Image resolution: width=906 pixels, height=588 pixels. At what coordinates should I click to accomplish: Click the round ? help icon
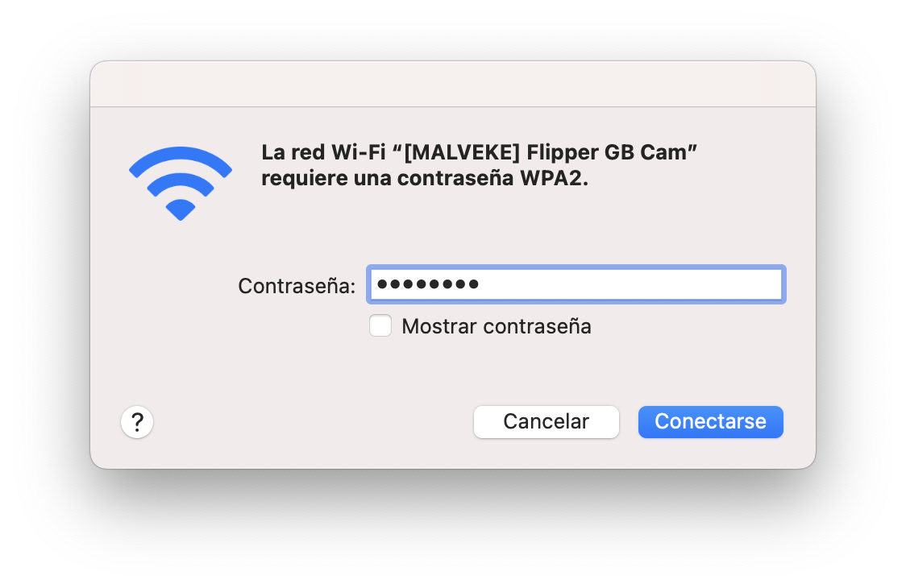click(137, 422)
